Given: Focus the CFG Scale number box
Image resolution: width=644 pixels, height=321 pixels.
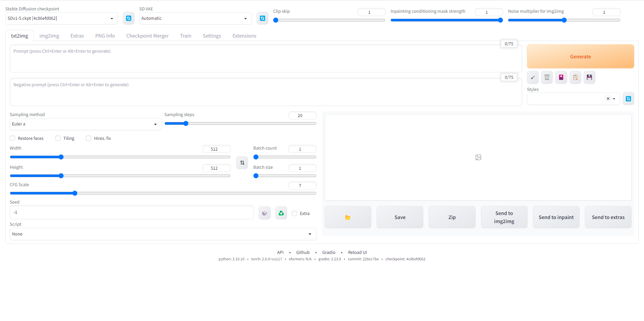Looking at the screenshot, I should pyautogui.click(x=302, y=185).
